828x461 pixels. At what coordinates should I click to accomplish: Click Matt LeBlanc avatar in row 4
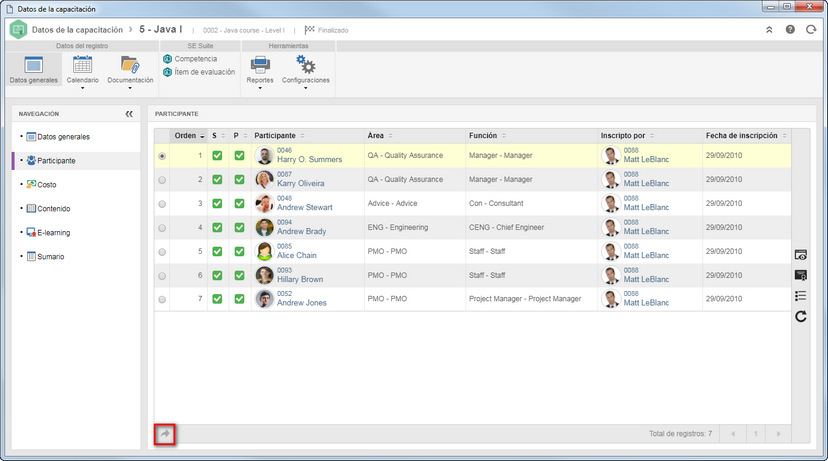click(611, 228)
